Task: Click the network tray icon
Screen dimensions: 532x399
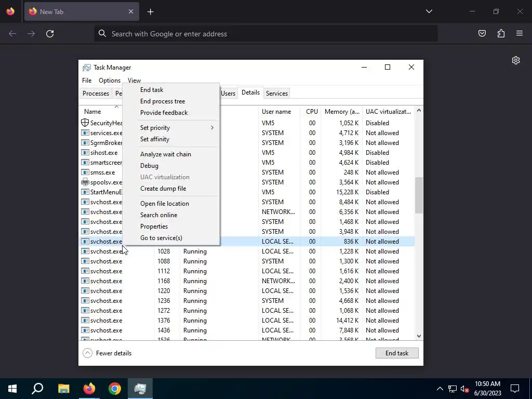Action: pyautogui.click(x=453, y=389)
